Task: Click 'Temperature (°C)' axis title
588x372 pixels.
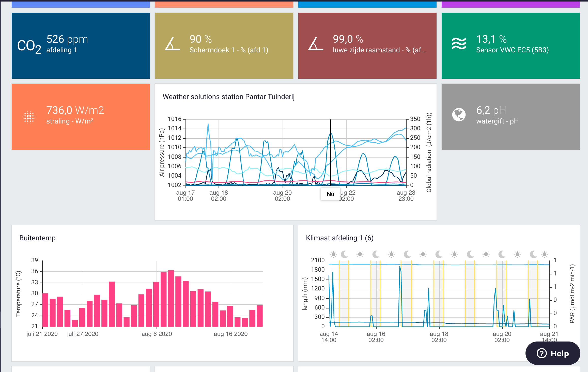Action: tap(18, 294)
